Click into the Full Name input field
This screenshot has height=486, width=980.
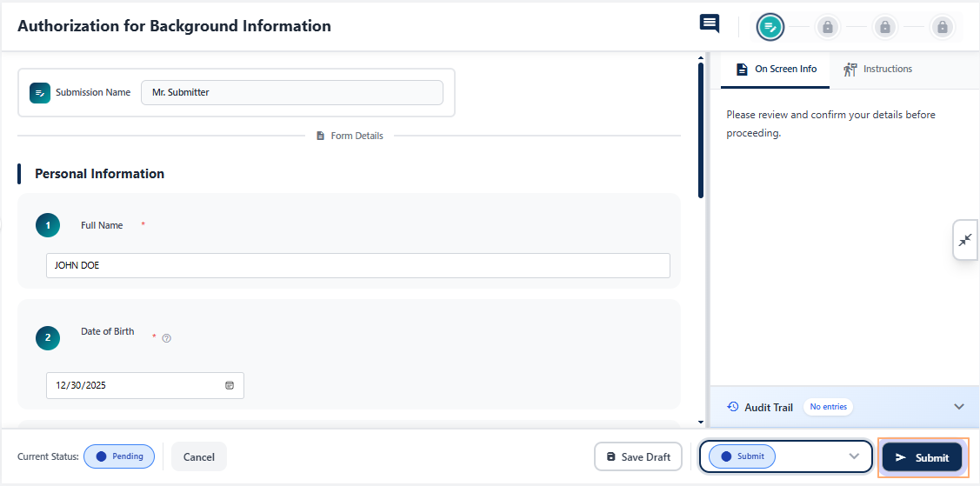pyautogui.click(x=358, y=265)
